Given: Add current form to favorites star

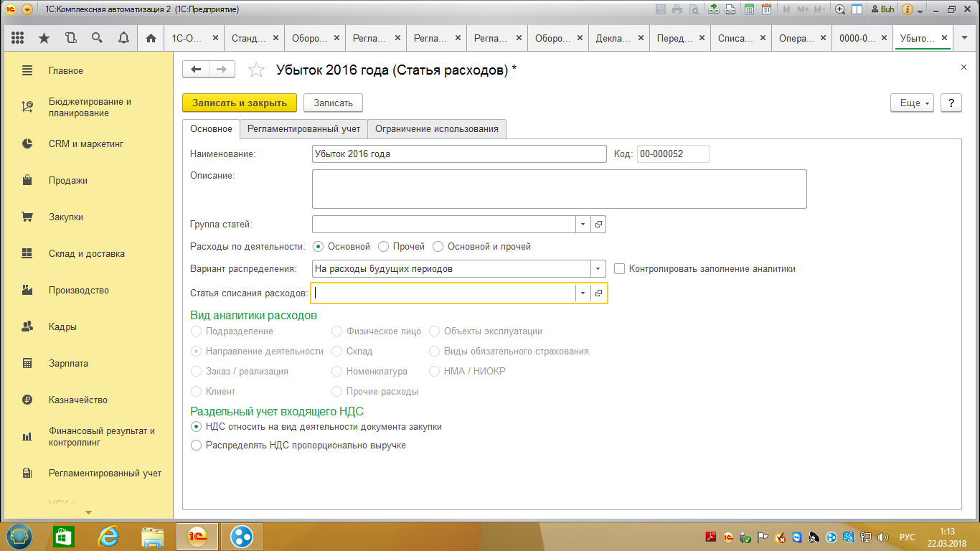Looking at the screenshot, I should pos(255,70).
